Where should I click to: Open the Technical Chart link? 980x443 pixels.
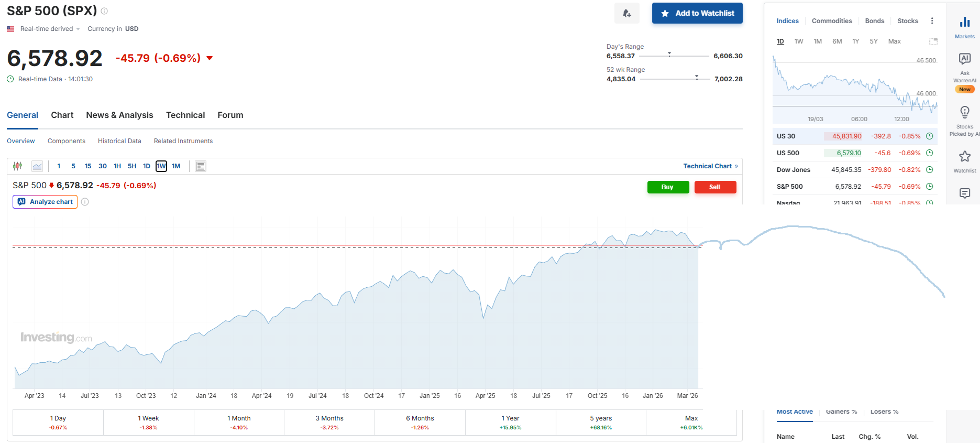tap(711, 166)
